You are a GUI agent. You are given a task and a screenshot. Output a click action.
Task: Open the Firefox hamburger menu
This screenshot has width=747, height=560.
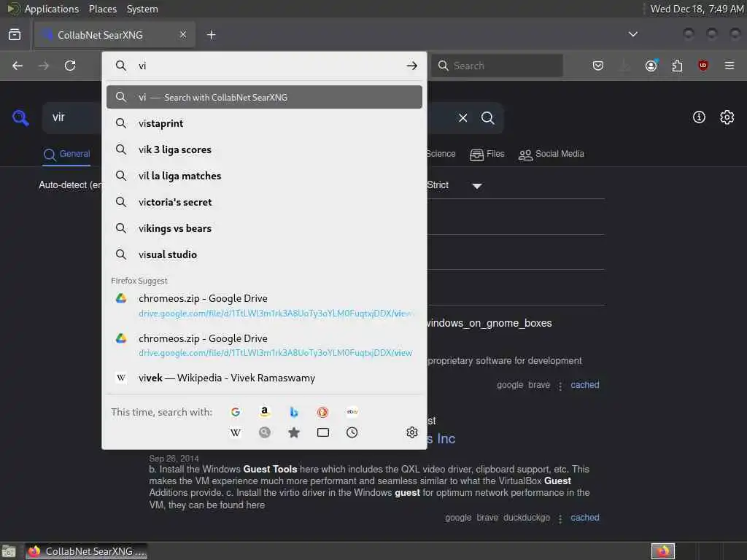tap(729, 66)
